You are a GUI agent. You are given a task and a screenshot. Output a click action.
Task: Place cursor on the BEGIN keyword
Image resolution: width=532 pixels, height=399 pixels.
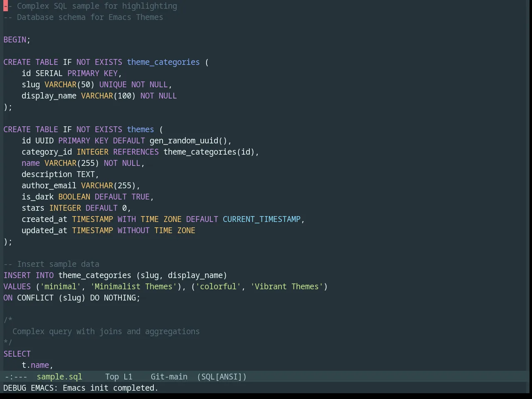click(15, 39)
